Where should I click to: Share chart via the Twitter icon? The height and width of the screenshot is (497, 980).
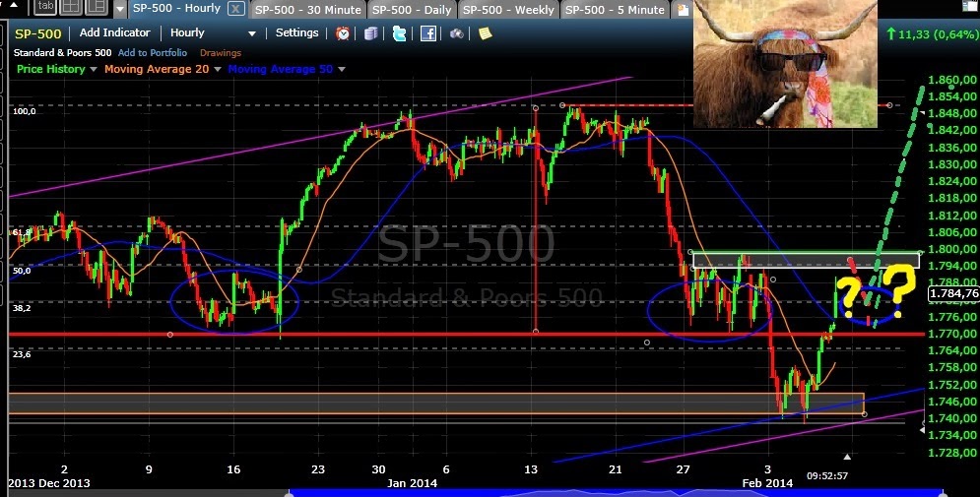pos(399,33)
